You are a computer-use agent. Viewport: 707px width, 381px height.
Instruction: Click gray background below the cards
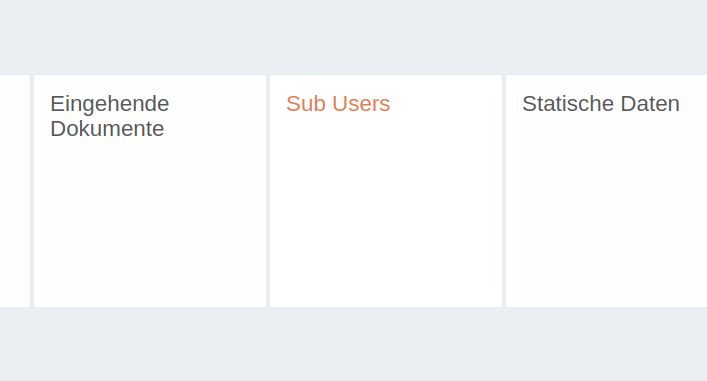click(x=354, y=344)
